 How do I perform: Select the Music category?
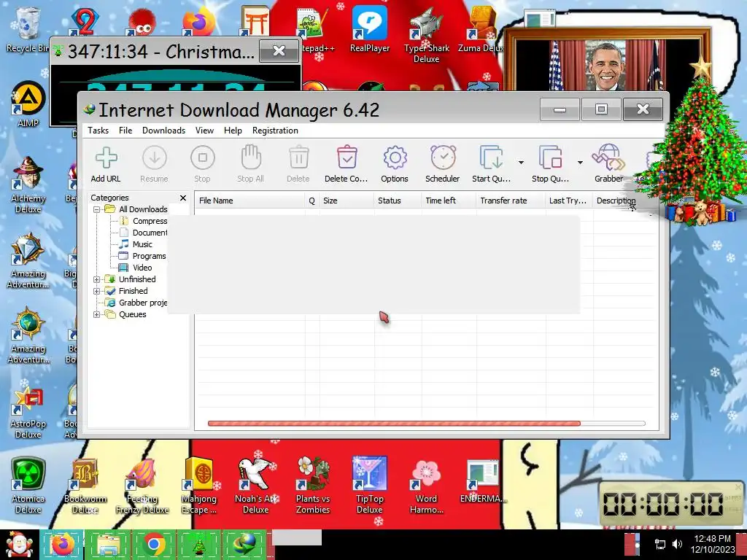pyautogui.click(x=142, y=244)
